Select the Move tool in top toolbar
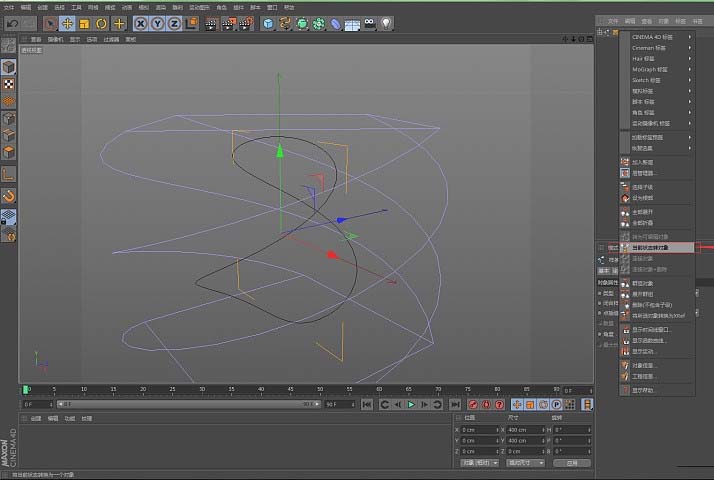Viewport: 714px width, 480px height. click(67, 22)
